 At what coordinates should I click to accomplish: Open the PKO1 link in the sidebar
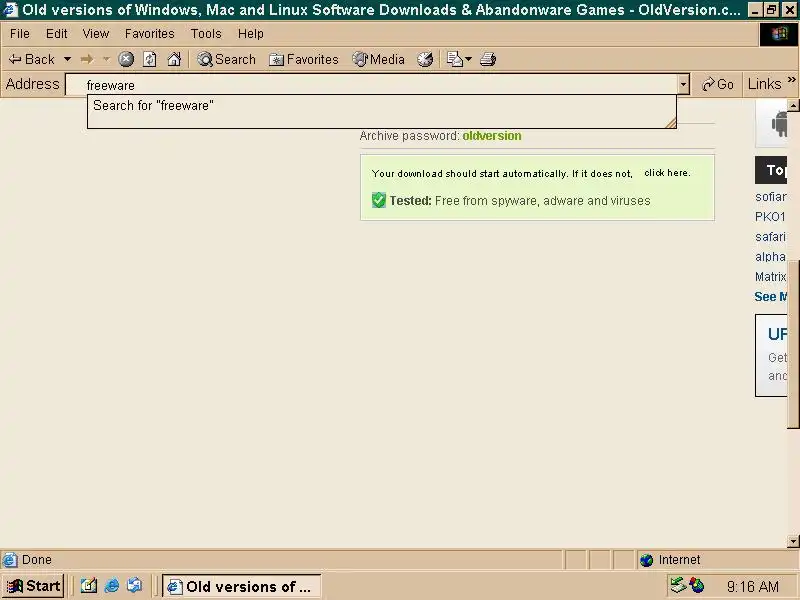pyautogui.click(x=770, y=216)
